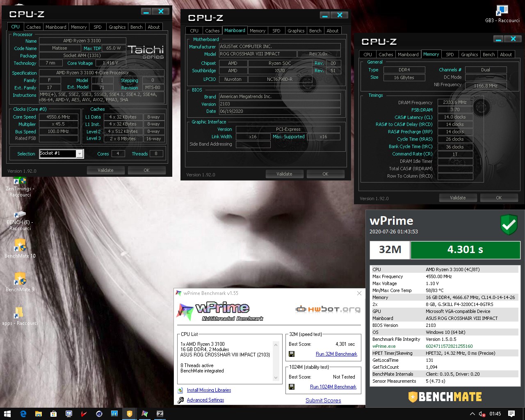
Task: Click Core Speed value 4550.6 MHz
Action: 58,117
